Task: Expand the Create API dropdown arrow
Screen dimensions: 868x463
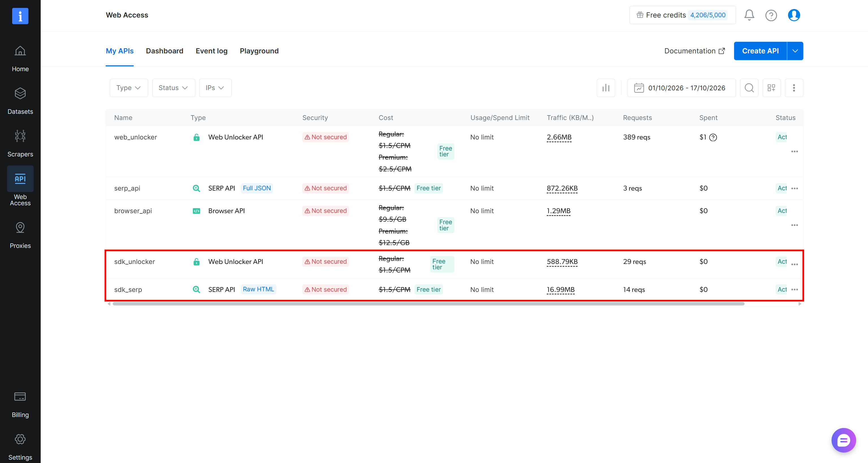Action: point(795,51)
